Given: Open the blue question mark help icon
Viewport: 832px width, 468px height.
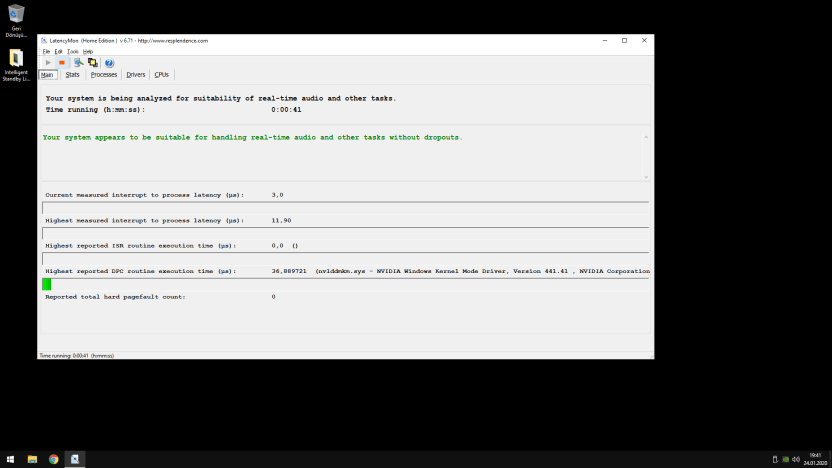Looking at the screenshot, I should (109, 63).
